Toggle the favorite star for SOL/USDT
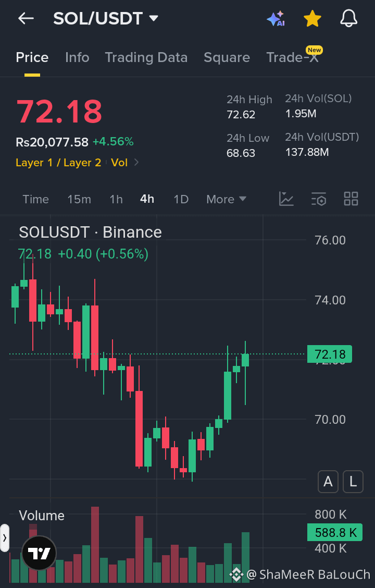This screenshot has height=588, width=375. tap(312, 18)
